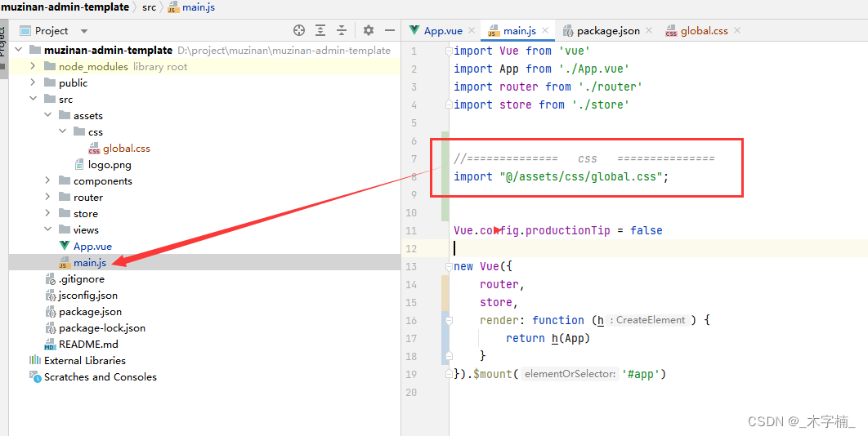The height and width of the screenshot is (436, 868).
Task: Click line 8 import global.css statement
Action: point(562,176)
